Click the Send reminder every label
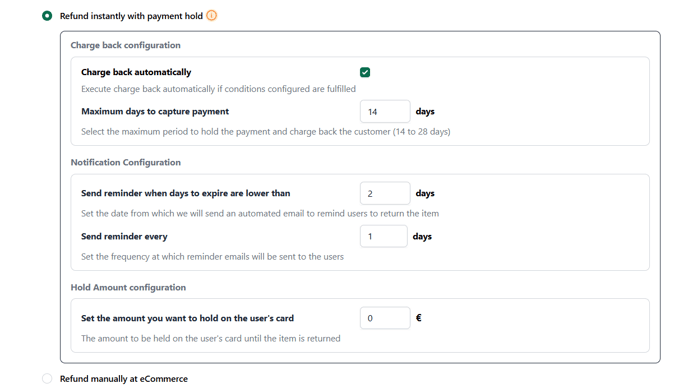Viewport: 688px width, 388px height. (124, 237)
